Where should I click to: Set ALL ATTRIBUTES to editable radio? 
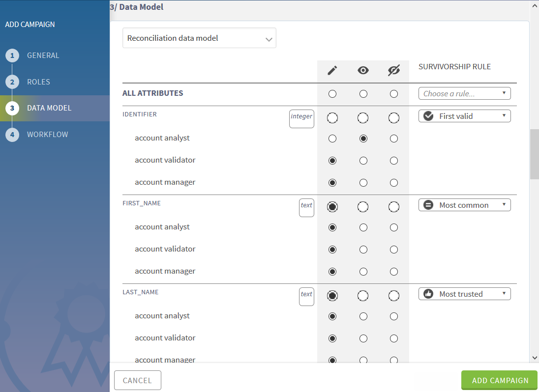332,94
